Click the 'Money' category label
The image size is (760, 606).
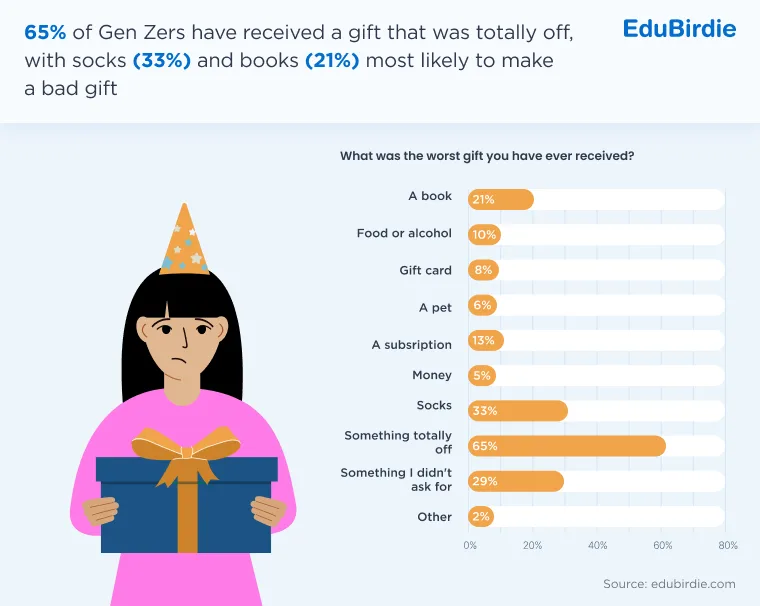432,375
